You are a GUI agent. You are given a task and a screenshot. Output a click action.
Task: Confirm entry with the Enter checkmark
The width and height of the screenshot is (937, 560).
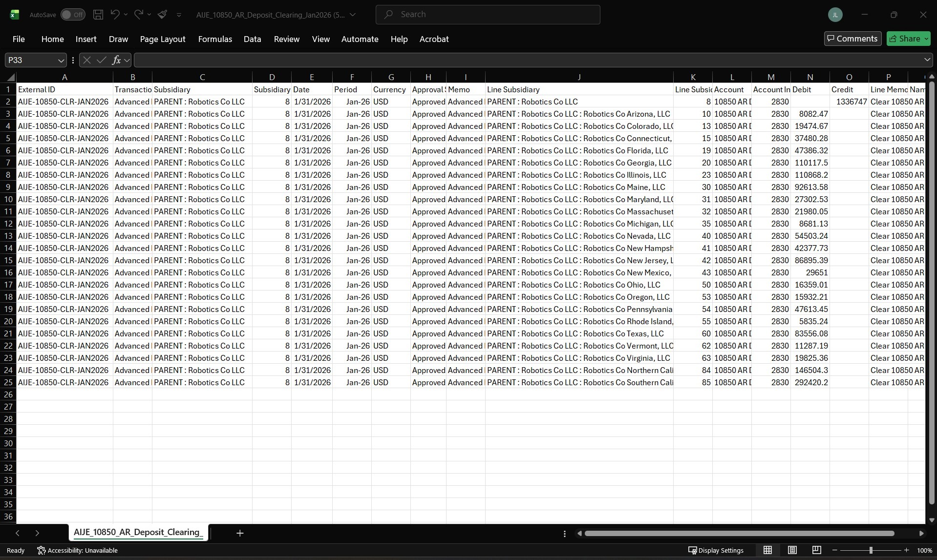click(101, 60)
